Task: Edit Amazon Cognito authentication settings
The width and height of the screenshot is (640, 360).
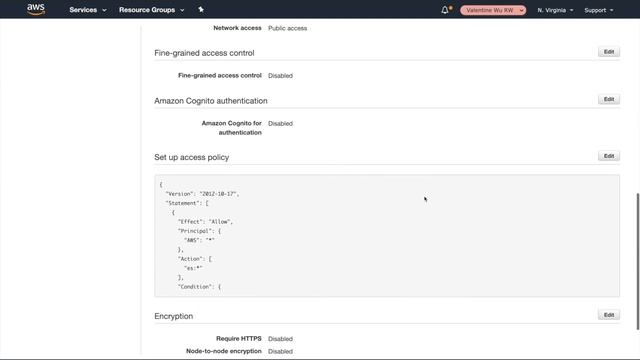Action: point(609,99)
